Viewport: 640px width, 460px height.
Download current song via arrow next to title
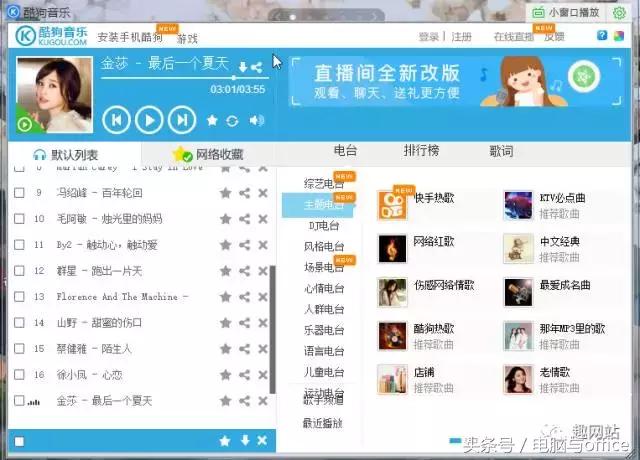coord(242,67)
